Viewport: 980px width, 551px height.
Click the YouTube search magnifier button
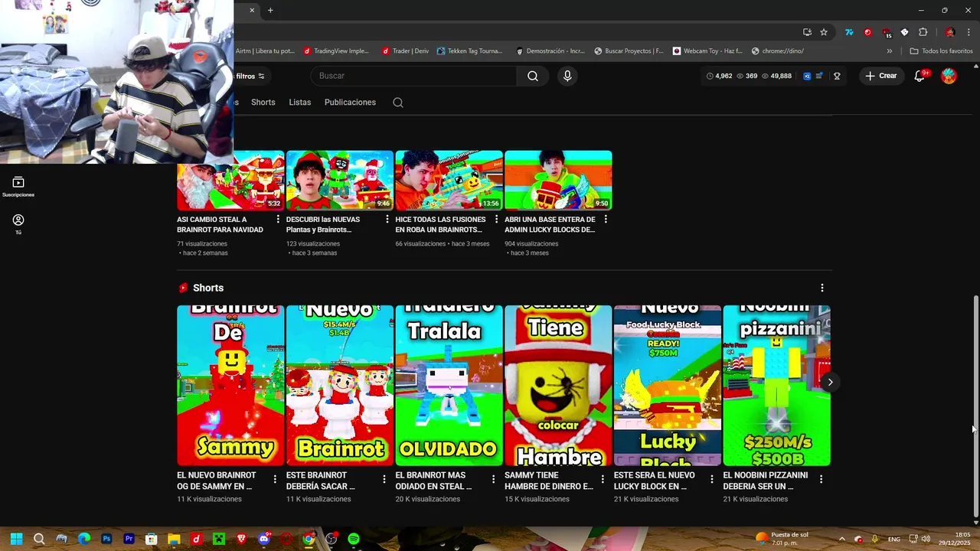[x=533, y=76]
